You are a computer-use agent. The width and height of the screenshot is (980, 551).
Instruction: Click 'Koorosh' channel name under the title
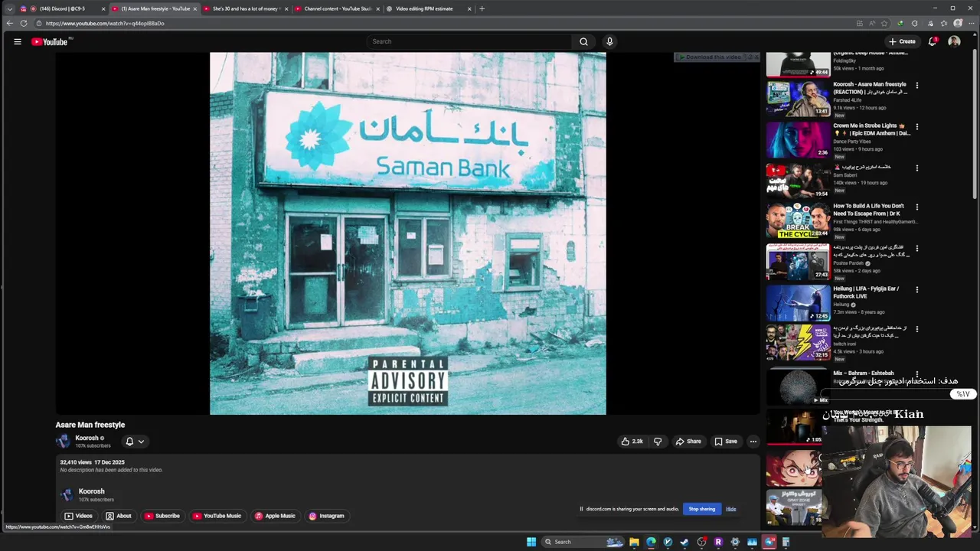coord(87,438)
